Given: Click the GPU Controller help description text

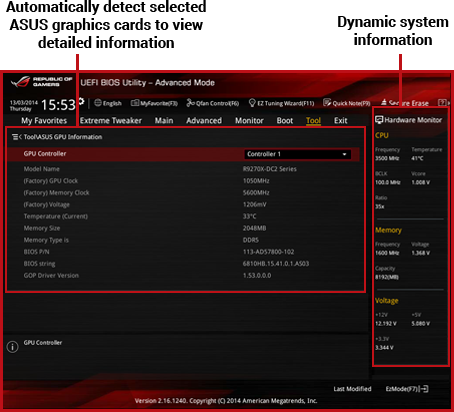Looking at the screenshot, I should click(x=43, y=343).
